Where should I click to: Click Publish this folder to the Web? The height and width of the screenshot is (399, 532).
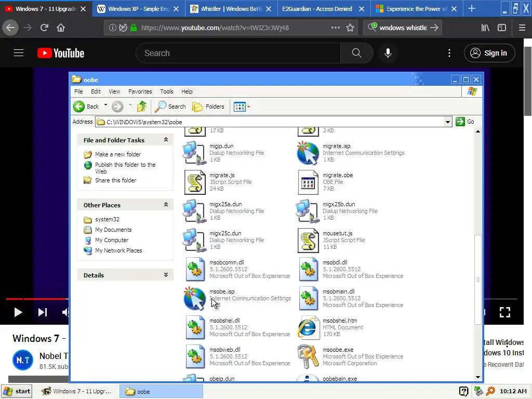tap(125, 168)
